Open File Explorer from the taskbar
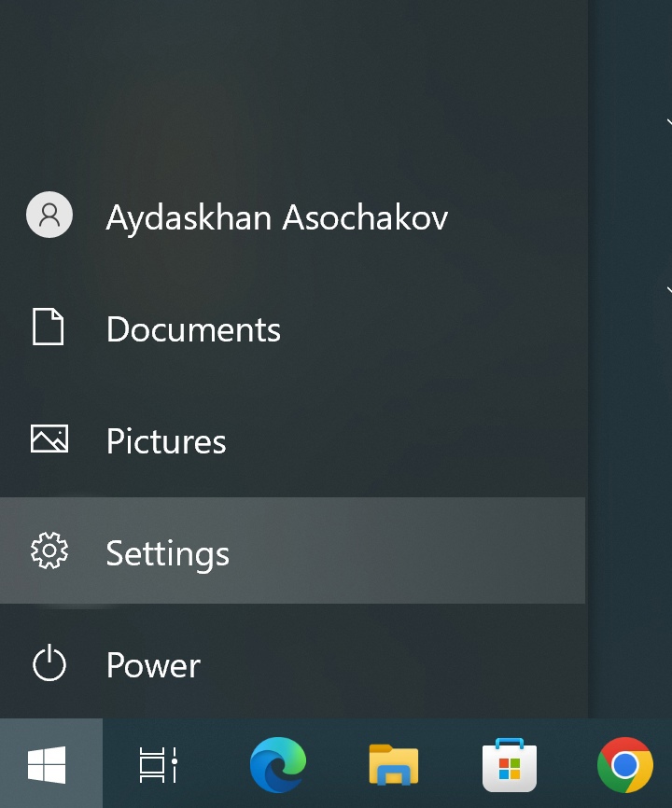The image size is (672, 808). coord(393,765)
